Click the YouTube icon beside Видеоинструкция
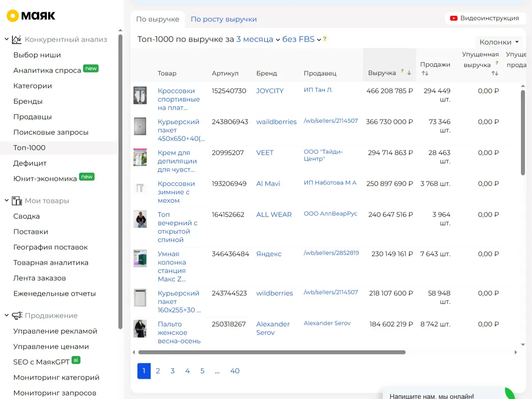 (453, 18)
